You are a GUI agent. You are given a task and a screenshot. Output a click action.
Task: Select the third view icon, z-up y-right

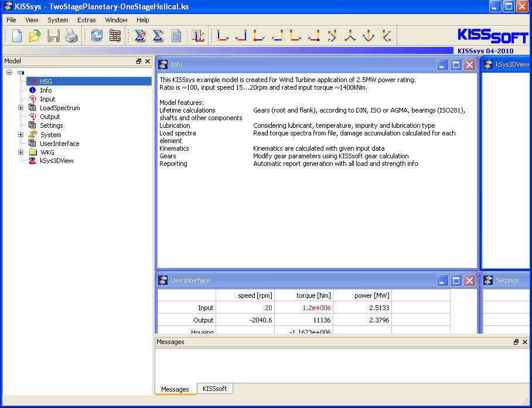pyautogui.click(x=259, y=36)
